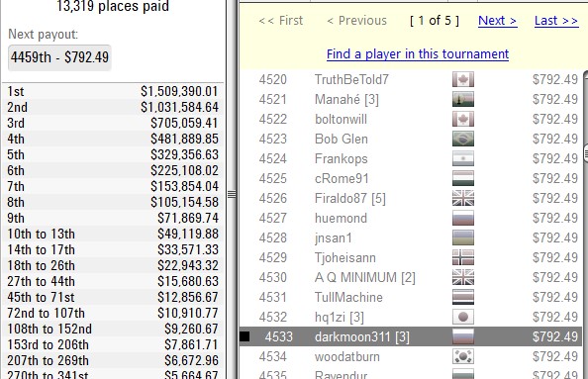
Task: Click the Brazil flag beside Bob Glen
Action: (463, 139)
